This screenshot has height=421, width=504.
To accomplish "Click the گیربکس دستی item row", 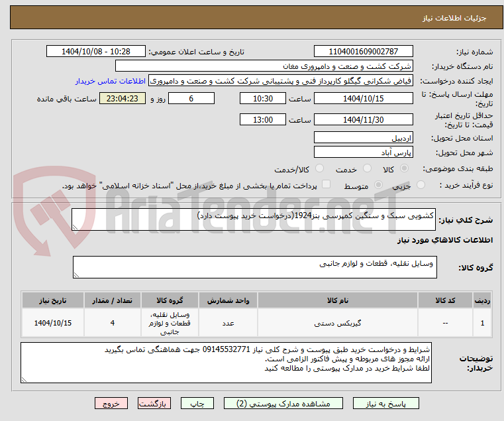I will click(x=257, y=323).
